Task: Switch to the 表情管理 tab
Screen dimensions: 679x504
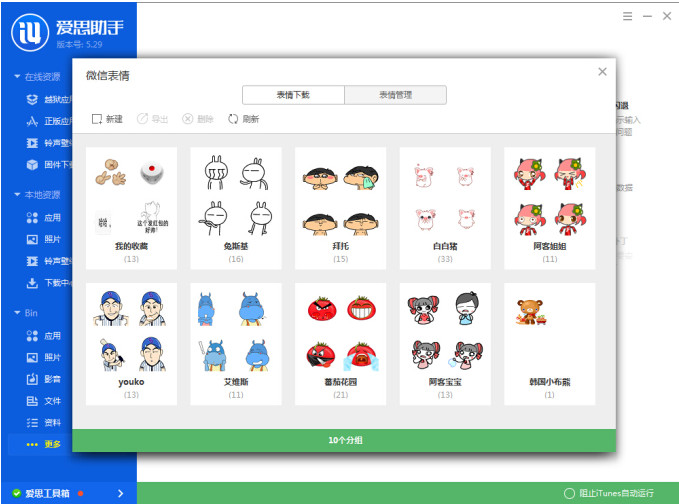Action: tap(395, 95)
